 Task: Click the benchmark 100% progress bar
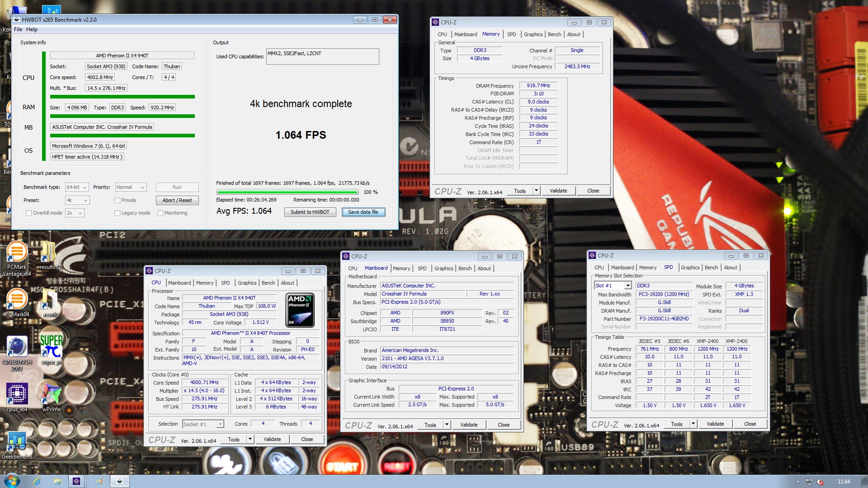[x=287, y=192]
